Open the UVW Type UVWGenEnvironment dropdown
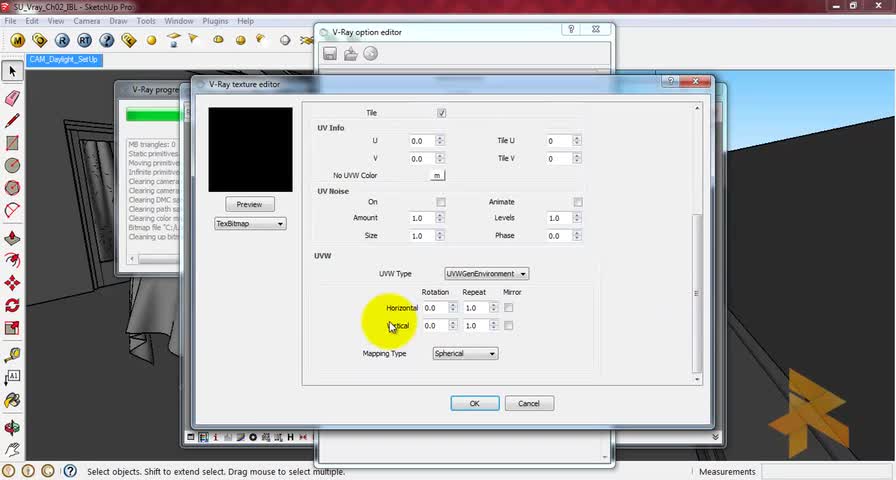Image resolution: width=896 pixels, height=480 pixels. click(486, 274)
